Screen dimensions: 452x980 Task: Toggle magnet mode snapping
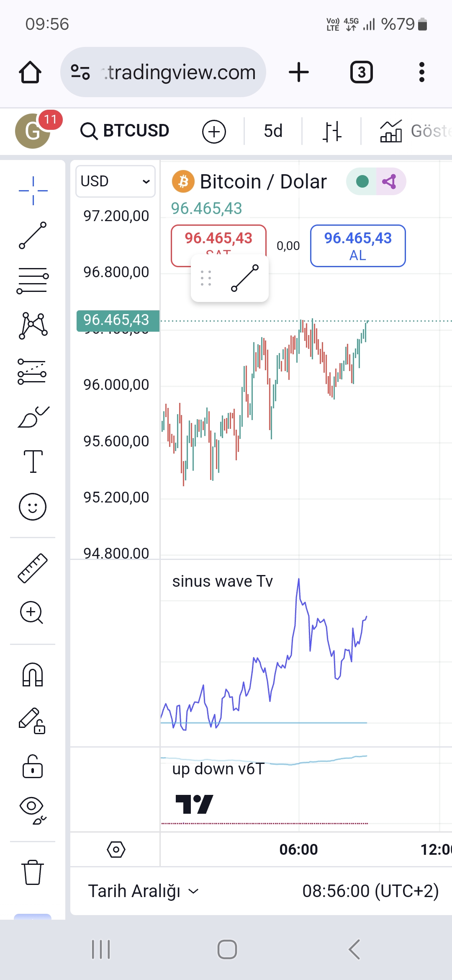33,675
